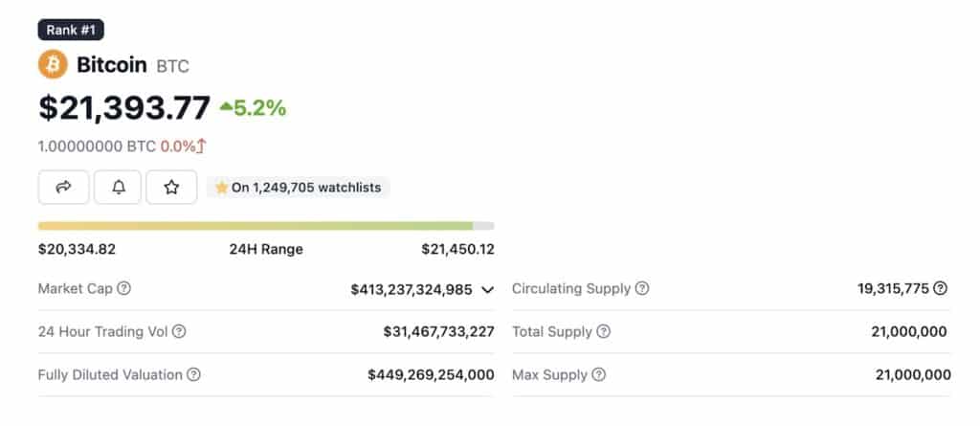Open the share arrow button

click(x=64, y=187)
